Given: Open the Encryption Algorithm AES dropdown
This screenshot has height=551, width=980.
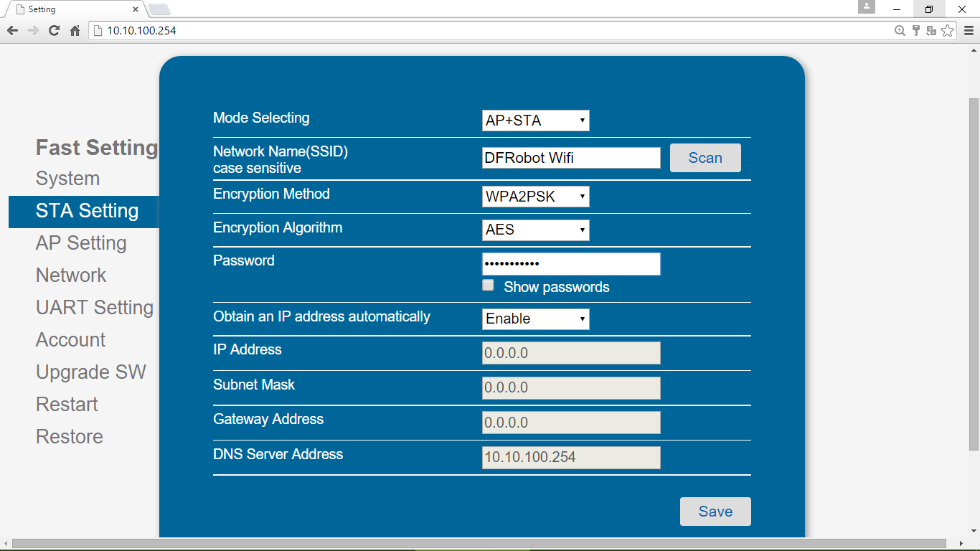Looking at the screenshot, I should pos(536,230).
